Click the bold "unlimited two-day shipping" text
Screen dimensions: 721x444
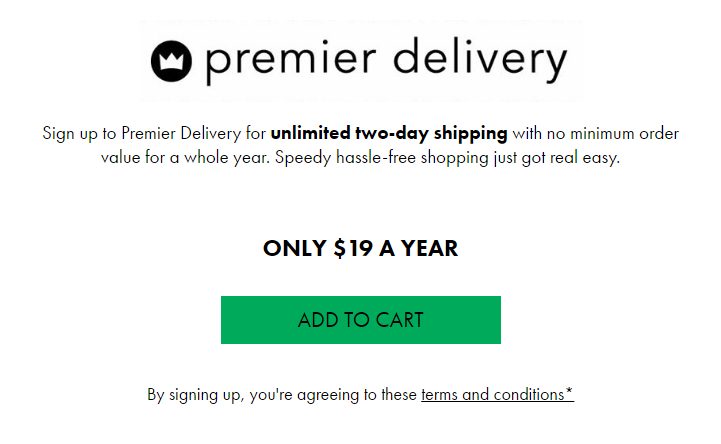click(x=389, y=133)
